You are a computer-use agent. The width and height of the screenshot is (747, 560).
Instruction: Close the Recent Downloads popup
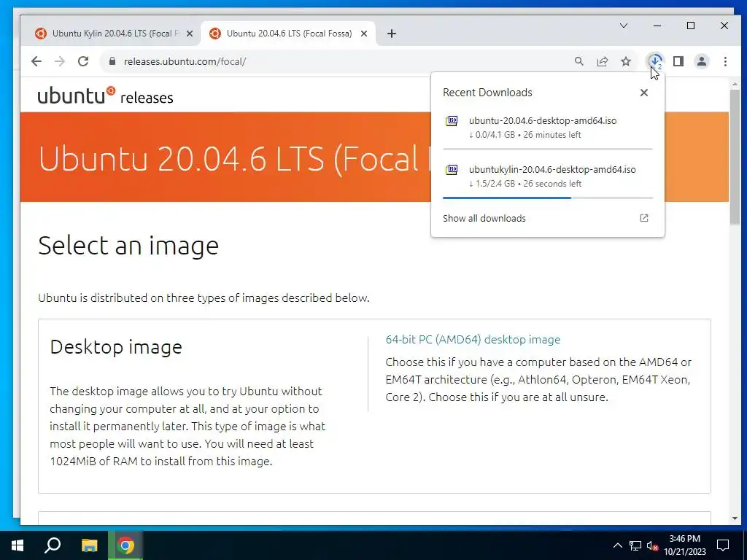coord(644,93)
